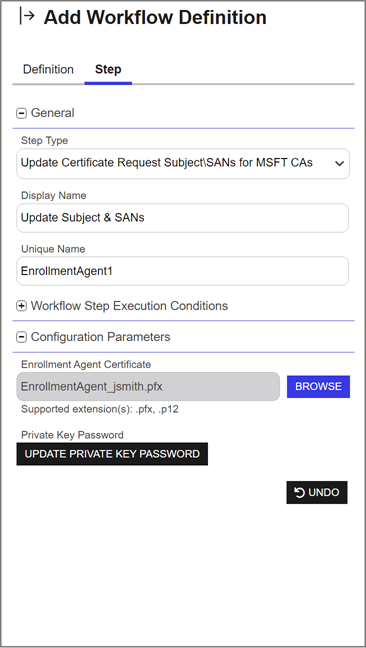The image size is (366, 648).
Task: Click the General section header text
Action: (x=53, y=113)
